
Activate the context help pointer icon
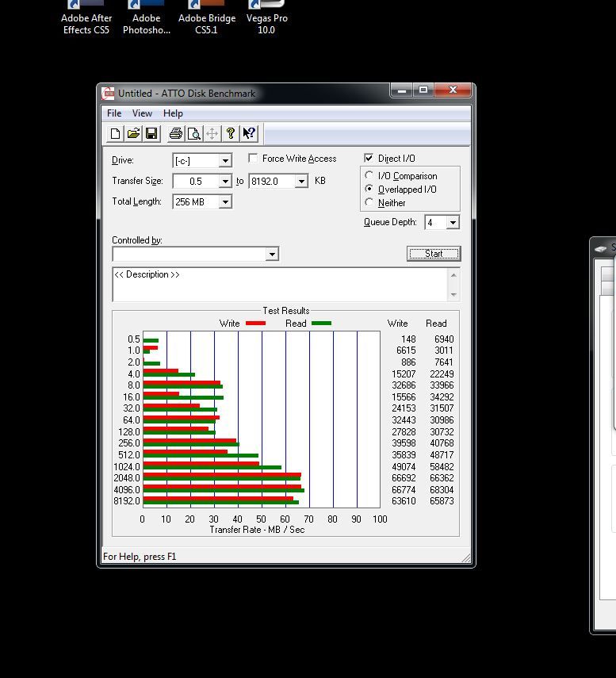coord(248,134)
